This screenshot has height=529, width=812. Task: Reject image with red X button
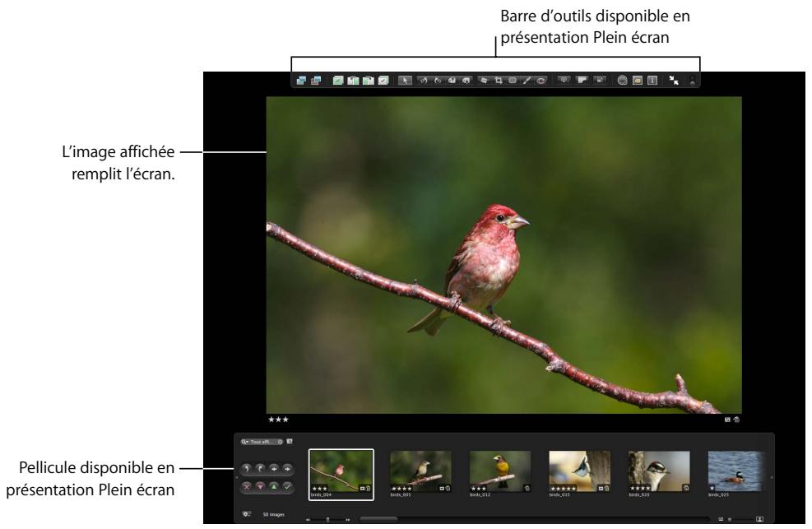[x=247, y=486]
